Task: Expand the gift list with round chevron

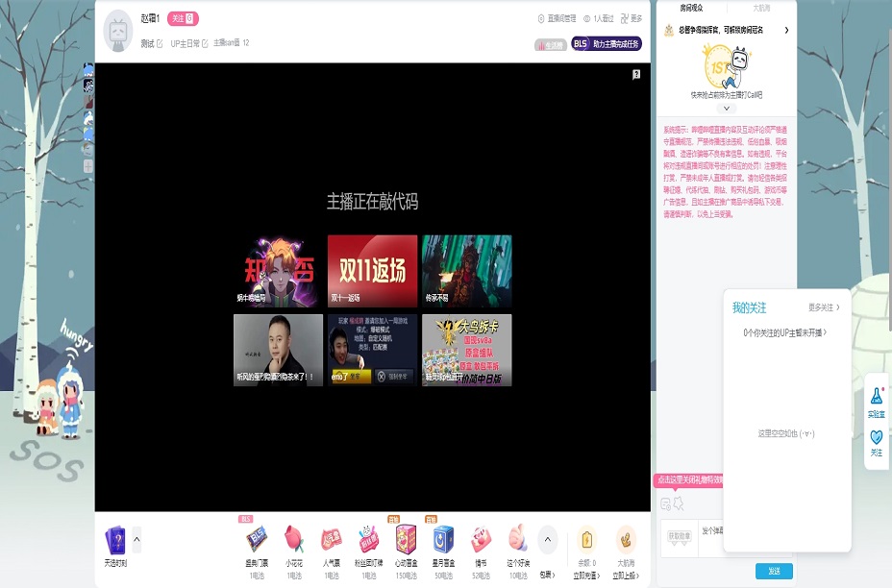Action: pos(548,540)
